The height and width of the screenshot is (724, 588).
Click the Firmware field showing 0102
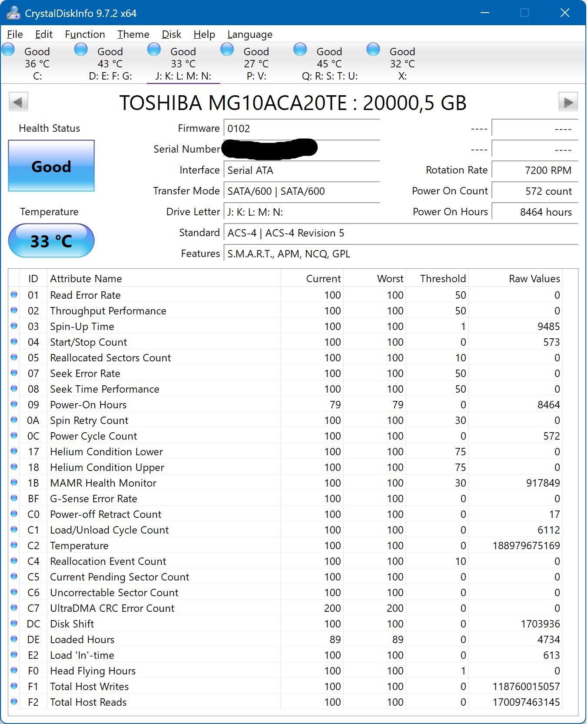pos(302,129)
